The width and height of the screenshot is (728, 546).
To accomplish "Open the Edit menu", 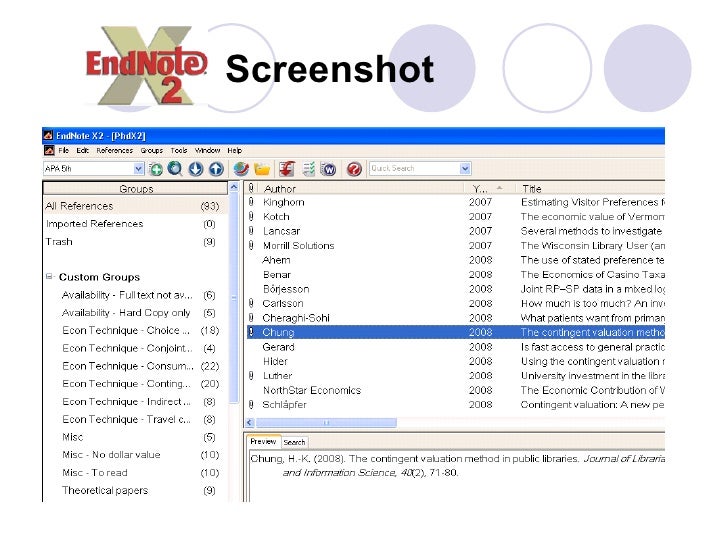I will tap(83, 150).
